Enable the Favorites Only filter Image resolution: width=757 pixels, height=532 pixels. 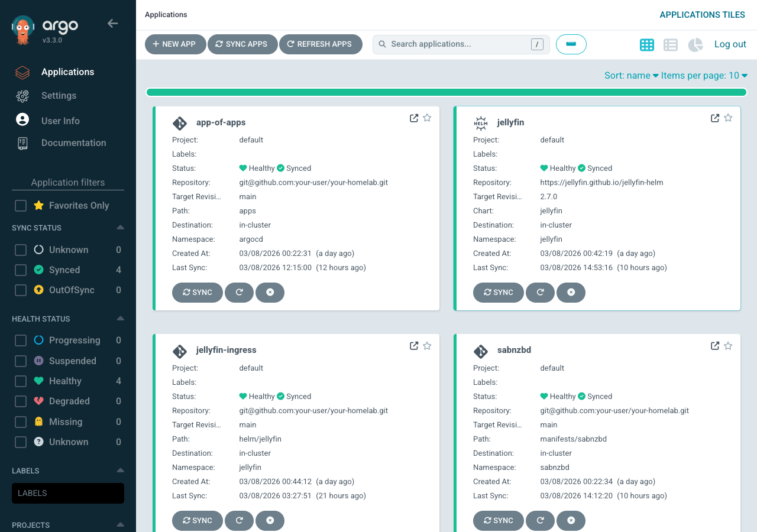(20, 205)
